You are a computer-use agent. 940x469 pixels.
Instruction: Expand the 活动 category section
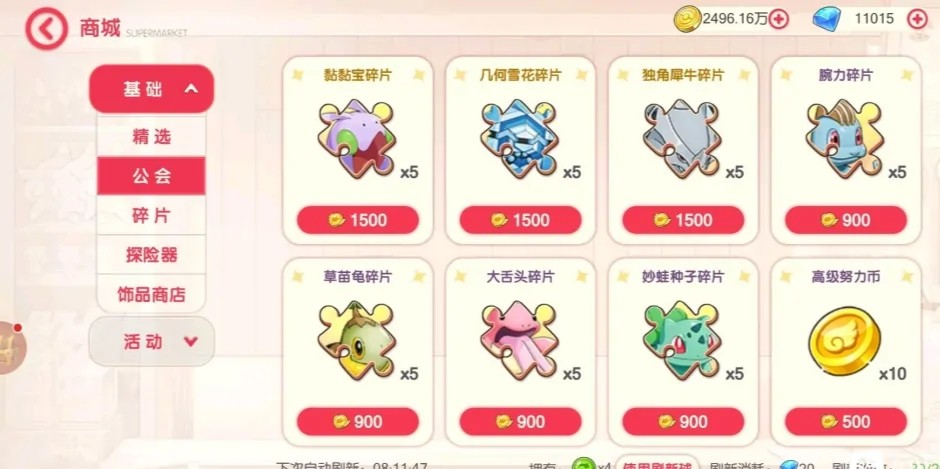pyautogui.click(x=152, y=342)
